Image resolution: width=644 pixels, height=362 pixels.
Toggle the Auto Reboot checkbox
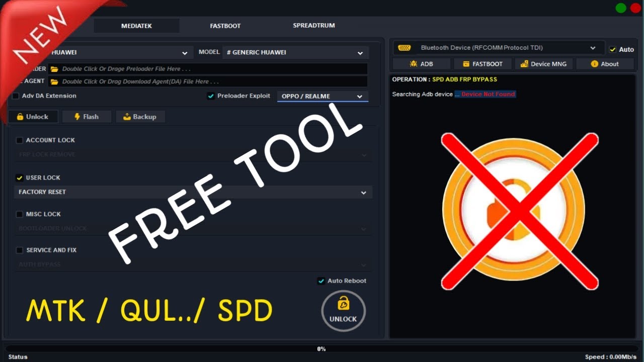321,281
